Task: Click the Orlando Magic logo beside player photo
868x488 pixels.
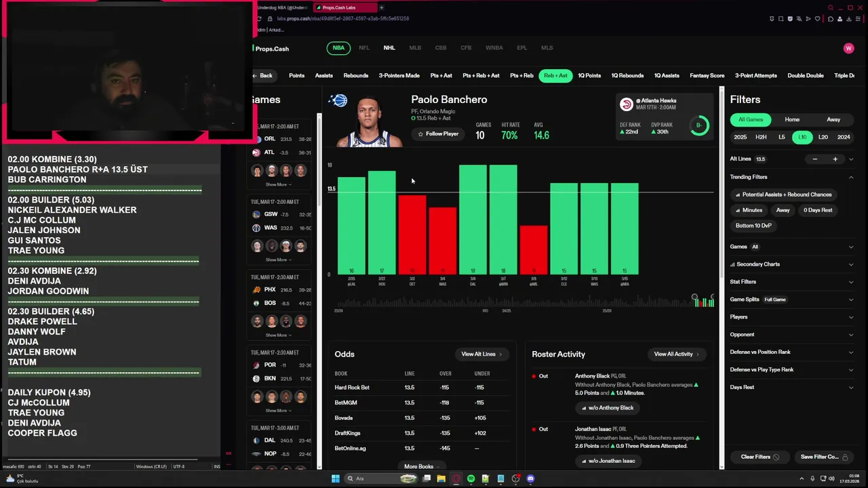Action: click(337, 101)
